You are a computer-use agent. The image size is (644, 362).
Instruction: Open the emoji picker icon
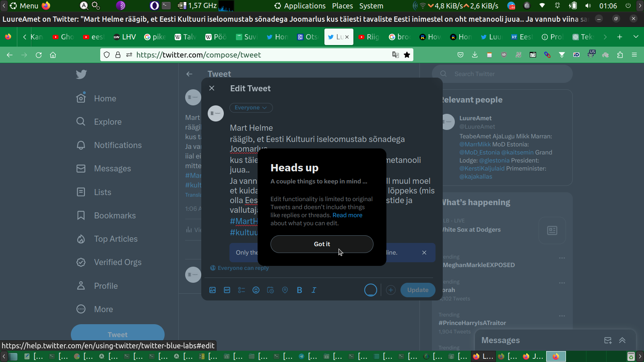pos(256,290)
